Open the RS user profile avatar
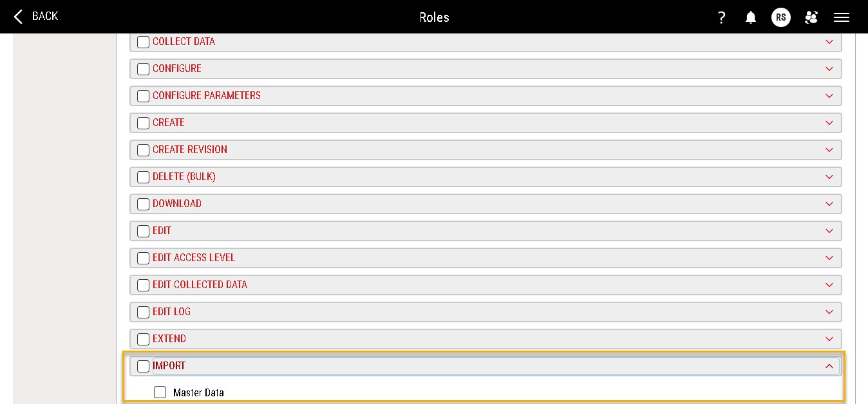 781,17
